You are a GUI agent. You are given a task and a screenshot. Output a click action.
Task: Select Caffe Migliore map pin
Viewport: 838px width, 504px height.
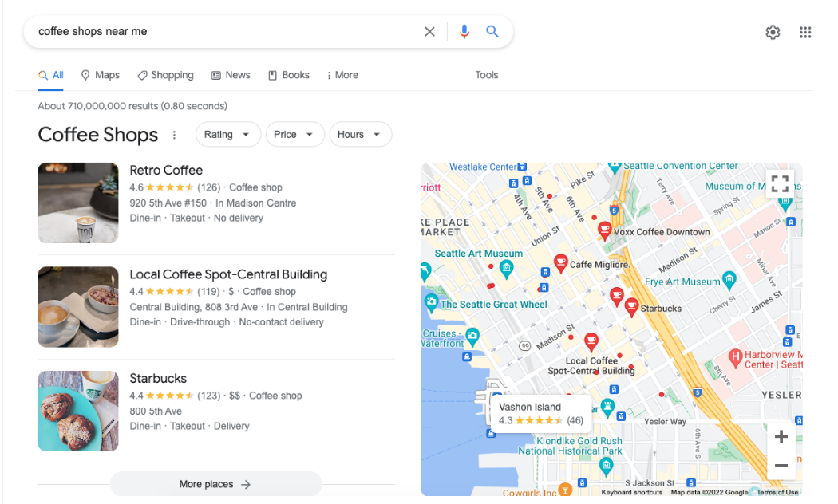tap(560, 262)
